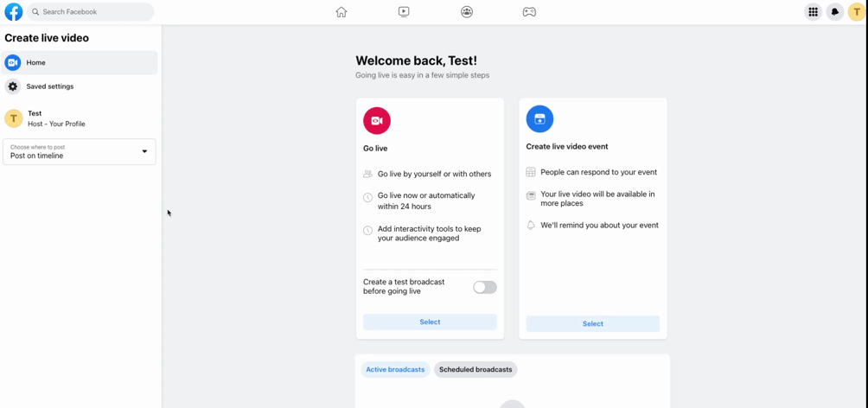Open the account profile avatar menu
Screen dimensions: 868x408
point(856,12)
